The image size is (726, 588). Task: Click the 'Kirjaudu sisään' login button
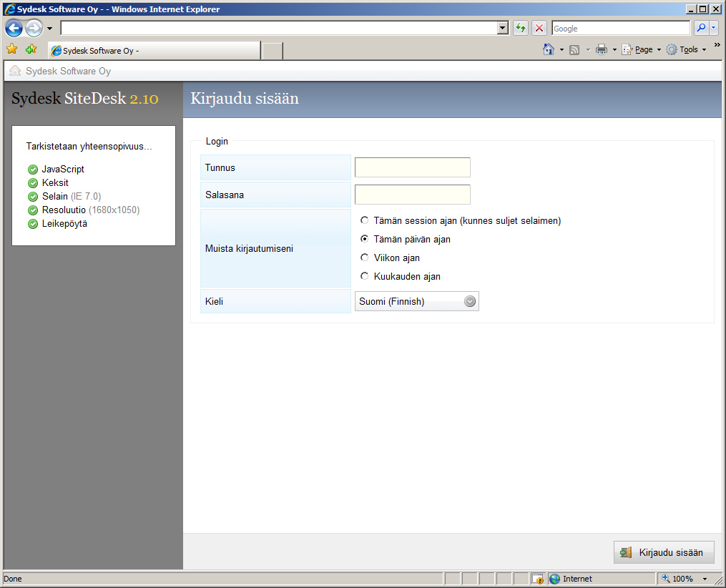click(664, 552)
